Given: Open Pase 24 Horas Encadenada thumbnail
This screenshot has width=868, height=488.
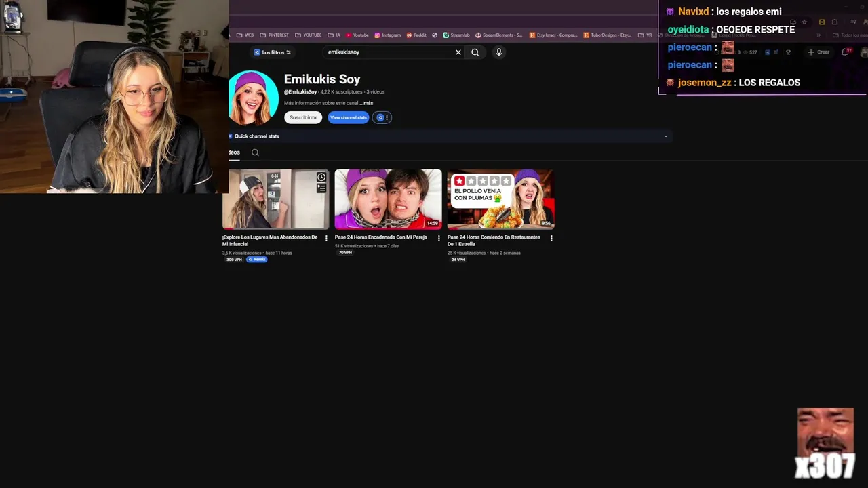Looking at the screenshot, I should (388, 199).
